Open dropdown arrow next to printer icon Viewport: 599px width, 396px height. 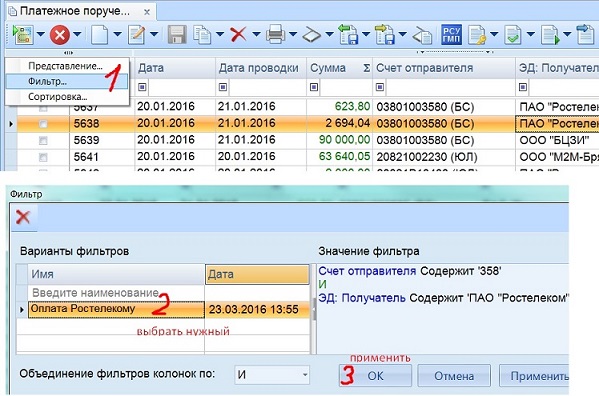point(293,34)
